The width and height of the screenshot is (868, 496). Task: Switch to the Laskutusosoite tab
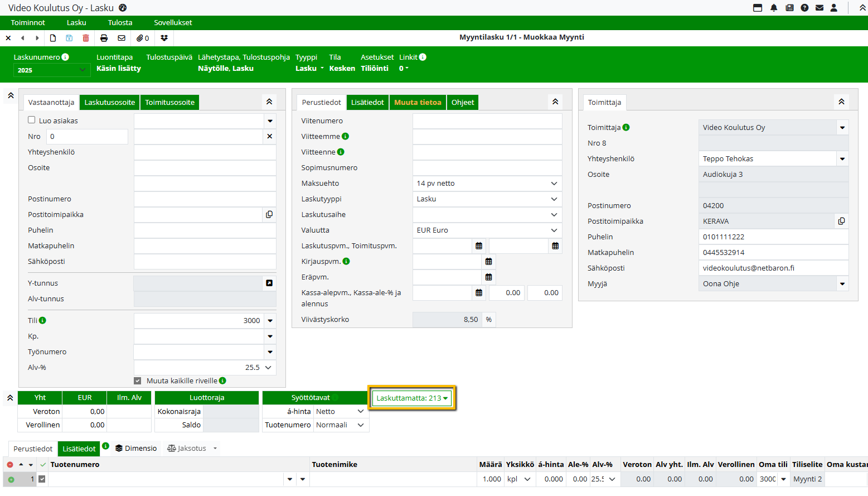pyautogui.click(x=110, y=103)
